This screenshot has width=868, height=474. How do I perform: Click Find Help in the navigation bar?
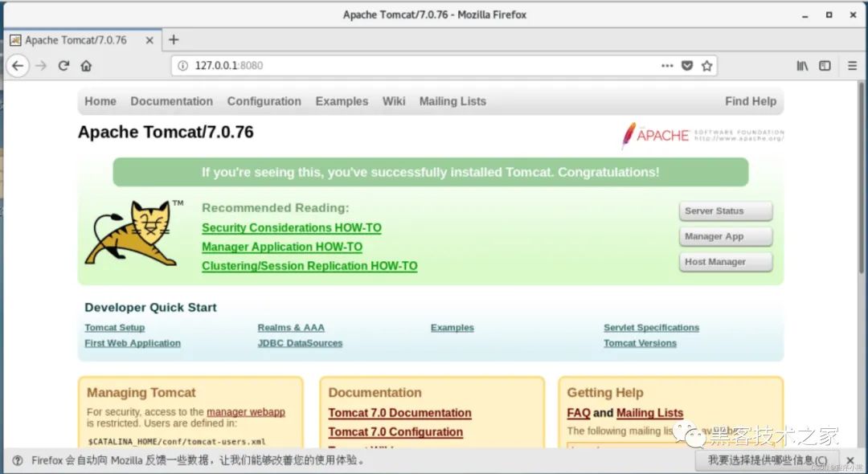751,101
